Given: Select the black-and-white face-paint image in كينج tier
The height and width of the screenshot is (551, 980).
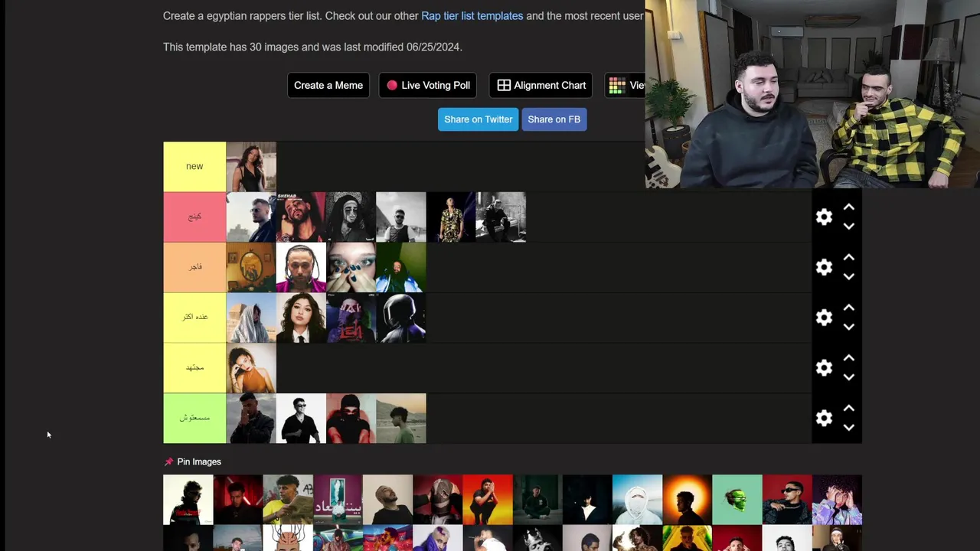Looking at the screenshot, I should [351, 217].
